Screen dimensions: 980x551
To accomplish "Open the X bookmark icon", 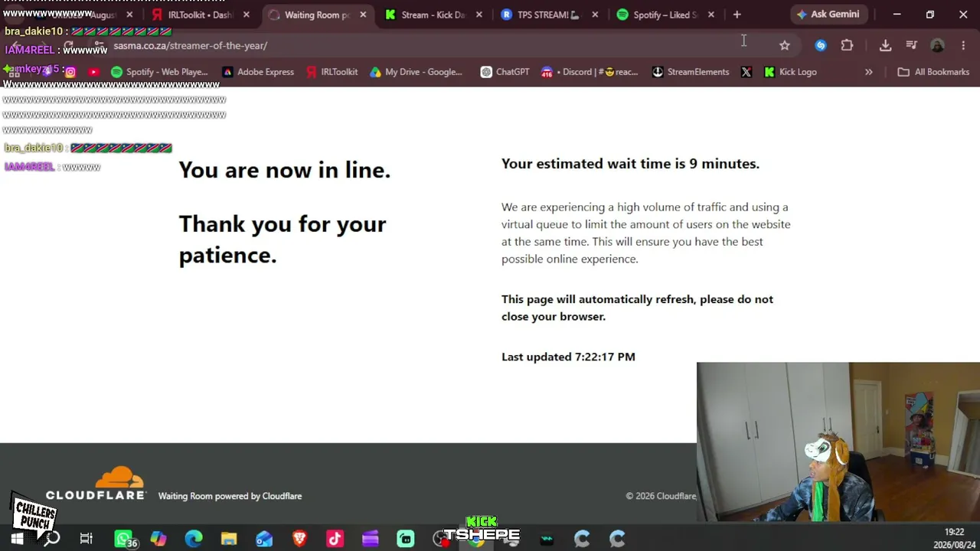I will coord(746,72).
